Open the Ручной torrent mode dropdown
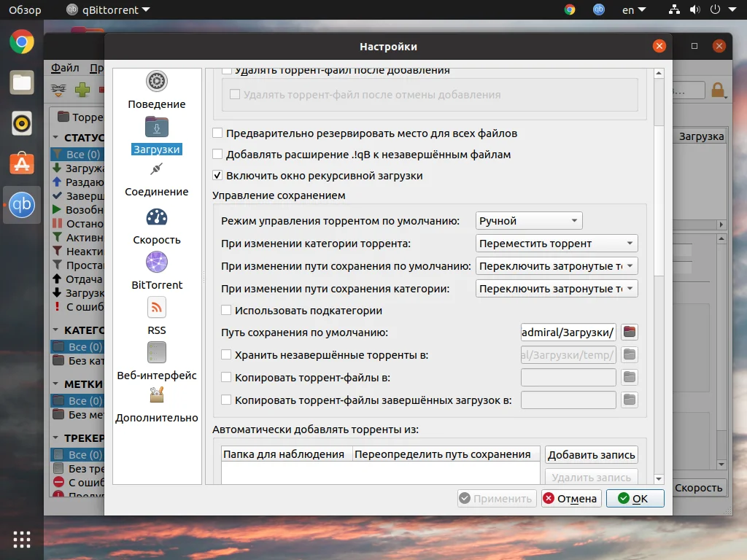Viewport: 747px width, 560px height. (529, 221)
